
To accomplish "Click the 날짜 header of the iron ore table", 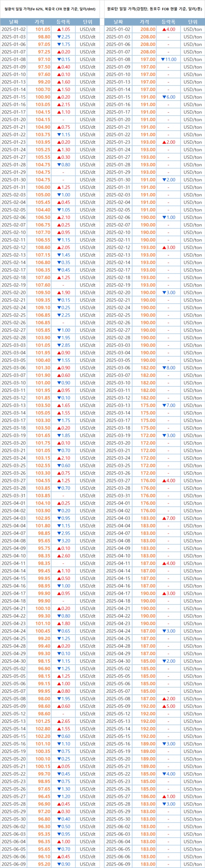I will (x=14, y=22).
